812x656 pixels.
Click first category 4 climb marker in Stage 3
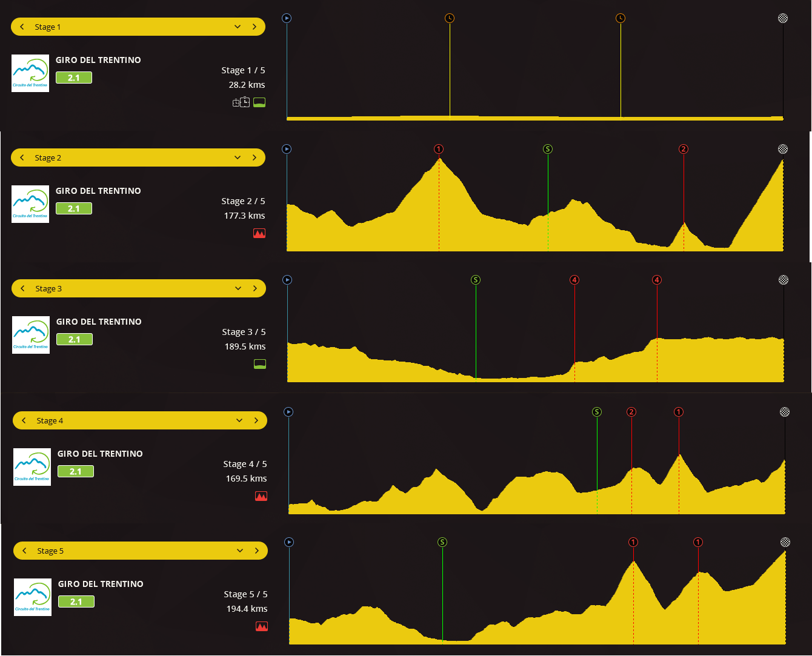point(574,280)
